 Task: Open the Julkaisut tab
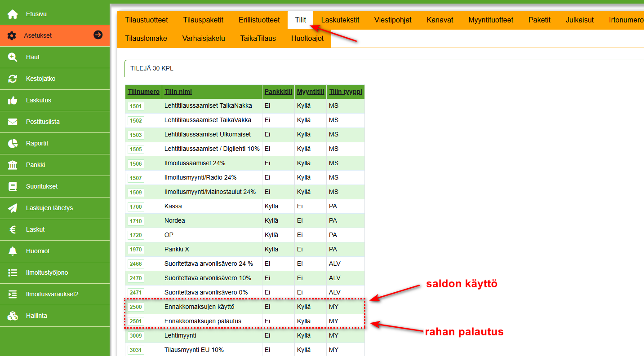point(580,20)
